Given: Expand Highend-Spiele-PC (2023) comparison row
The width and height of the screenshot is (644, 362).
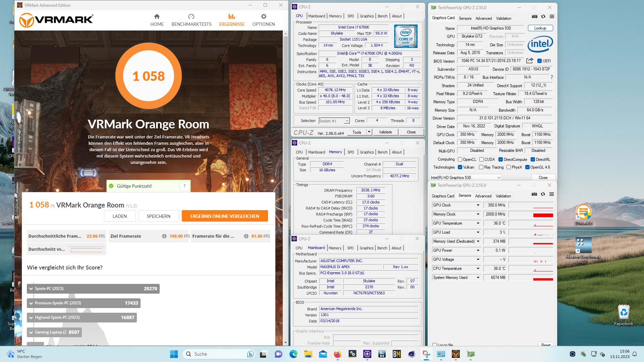Looking at the screenshot, I should click(x=82, y=317).
